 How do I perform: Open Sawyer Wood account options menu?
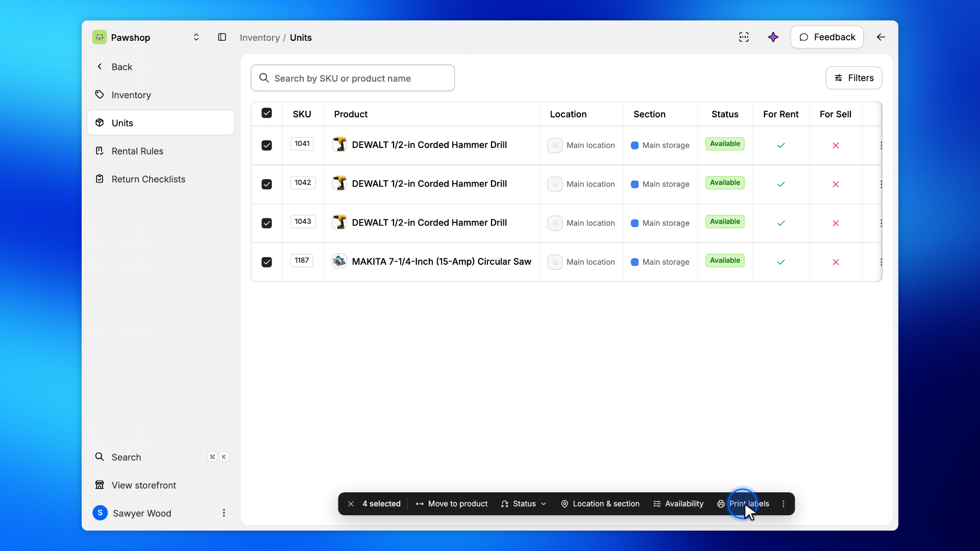click(224, 513)
